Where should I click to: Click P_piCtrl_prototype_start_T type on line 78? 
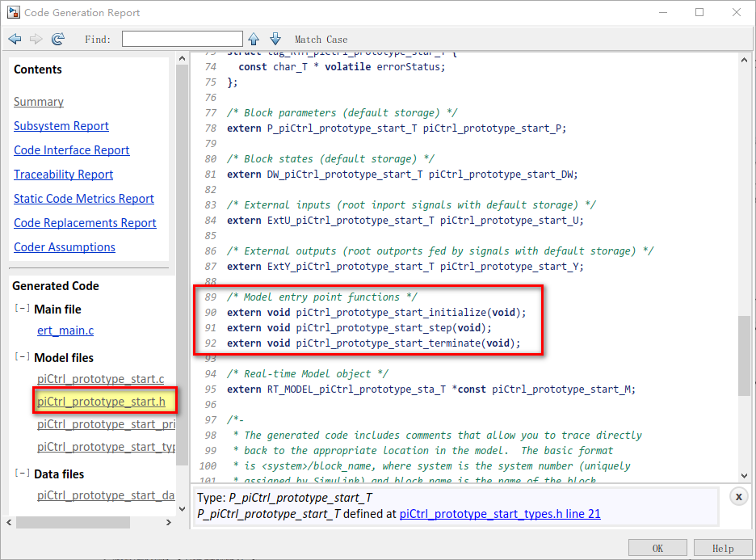(x=342, y=128)
